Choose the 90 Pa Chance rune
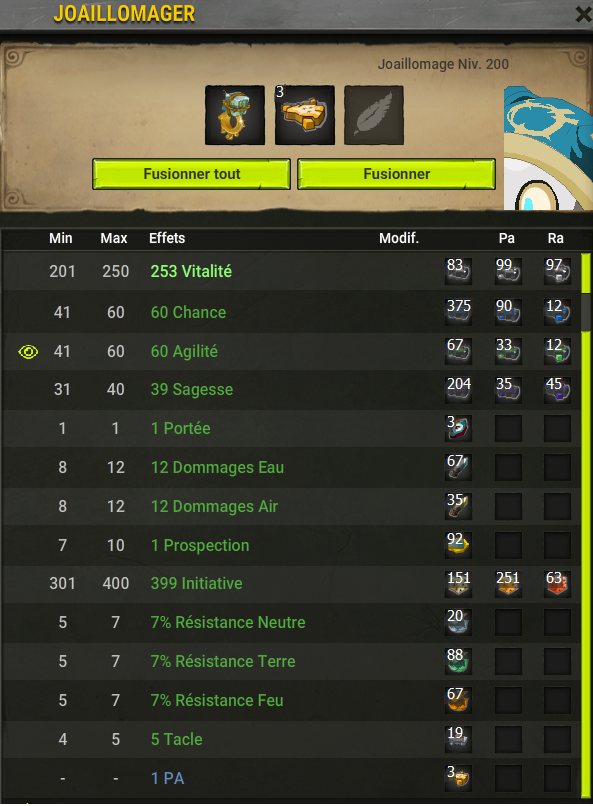 (x=508, y=312)
